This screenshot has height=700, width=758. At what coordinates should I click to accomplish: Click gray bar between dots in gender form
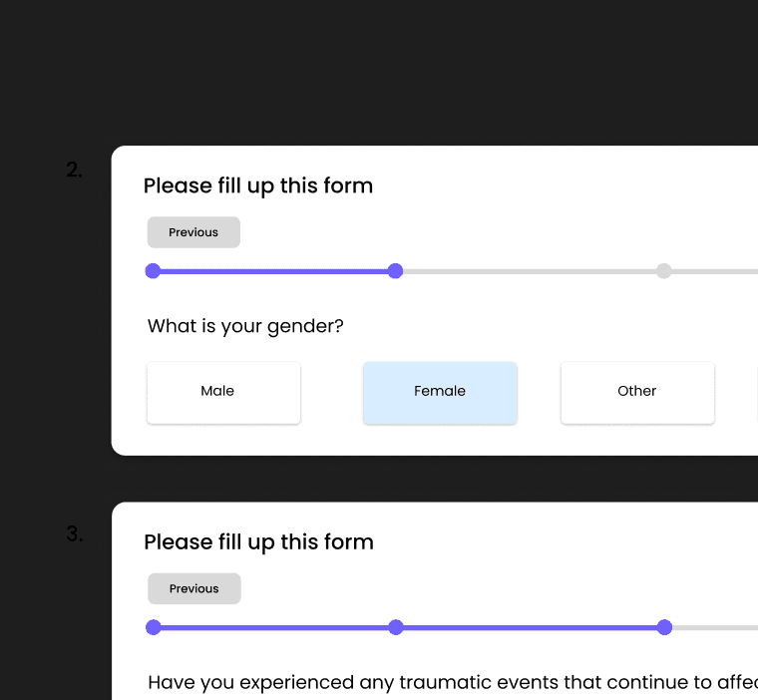click(x=529, y=271)
